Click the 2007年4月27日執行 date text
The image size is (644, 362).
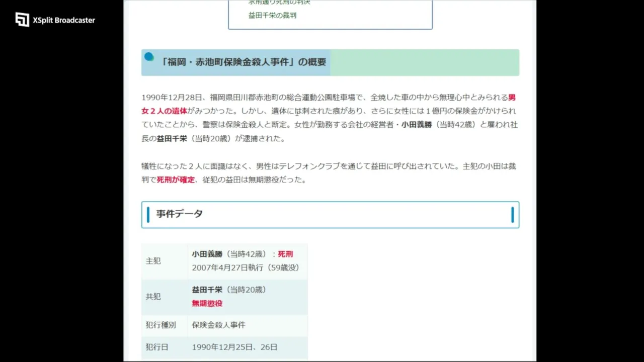(x=227, y=268)
